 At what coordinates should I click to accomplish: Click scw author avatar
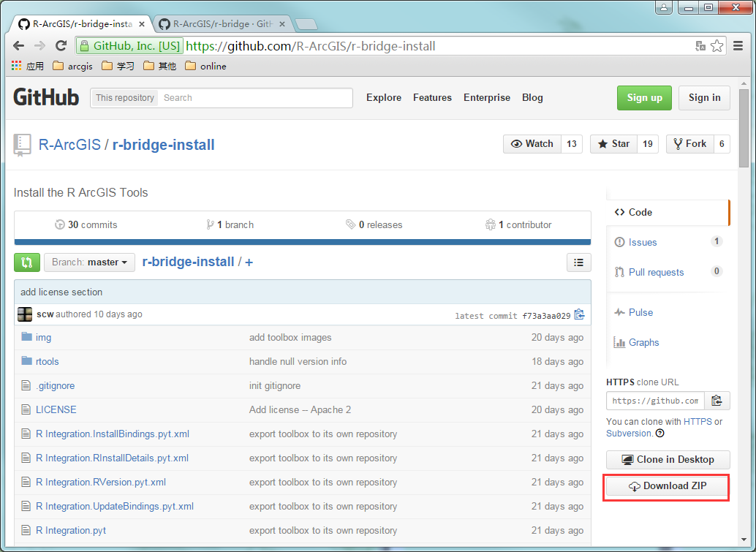click(25, 314)
